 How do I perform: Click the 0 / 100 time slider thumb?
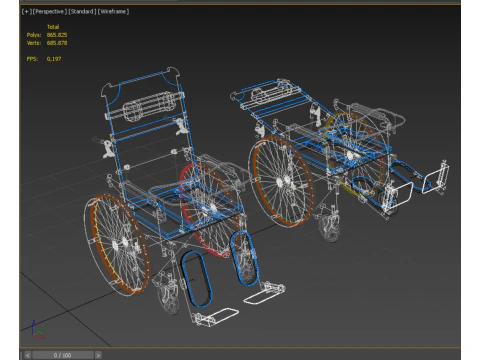63,355
